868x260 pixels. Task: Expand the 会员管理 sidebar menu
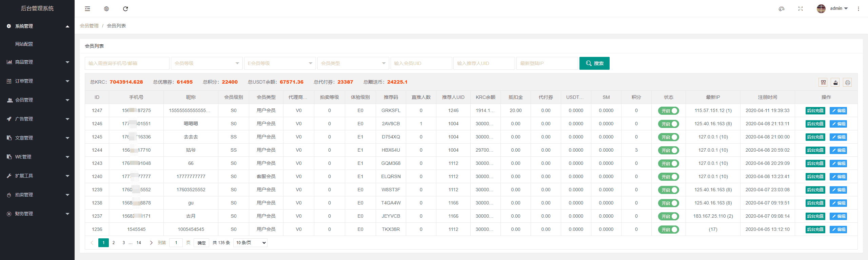(37, 100)
